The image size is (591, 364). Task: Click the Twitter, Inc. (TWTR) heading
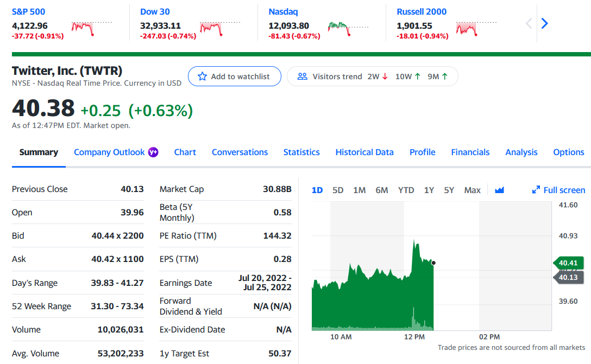(67, 71)
